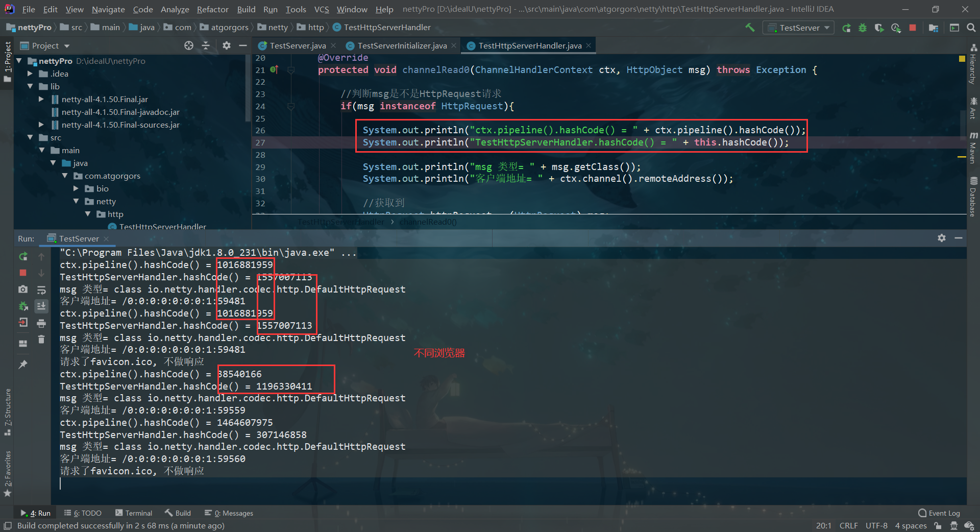Toggle the Maven tool window button
980x532 pixels.
973,148
